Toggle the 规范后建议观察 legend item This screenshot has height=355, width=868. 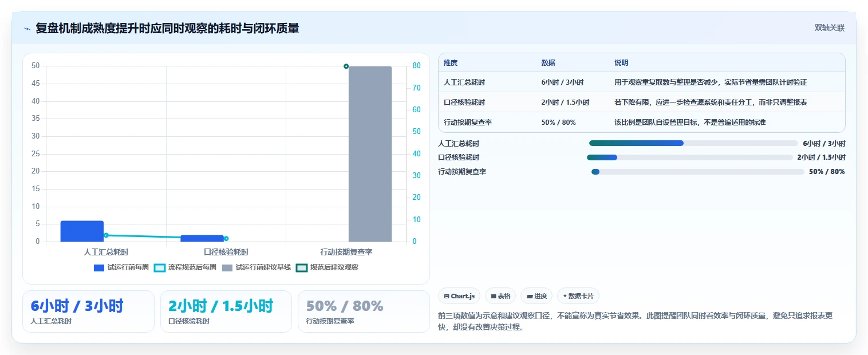[328, 267]
